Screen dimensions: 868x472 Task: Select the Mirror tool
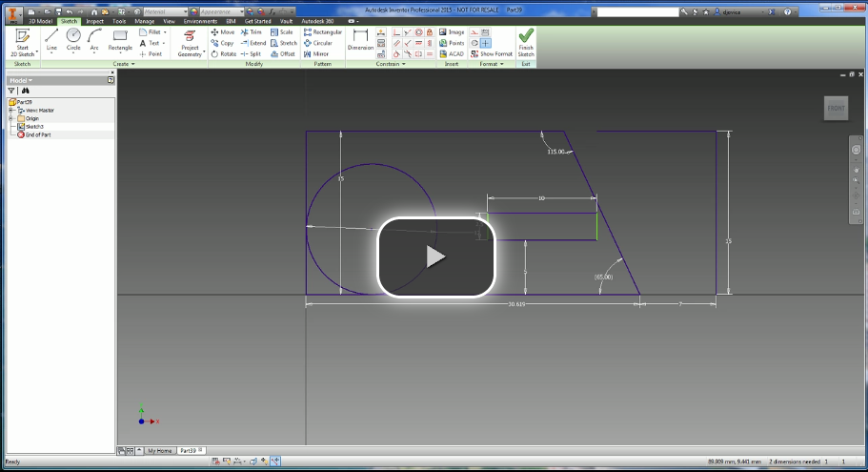pos(316,54)
